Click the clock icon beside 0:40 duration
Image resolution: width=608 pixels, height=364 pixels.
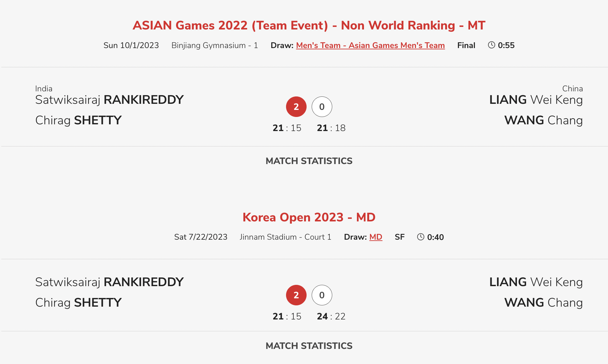click(420, 237)
